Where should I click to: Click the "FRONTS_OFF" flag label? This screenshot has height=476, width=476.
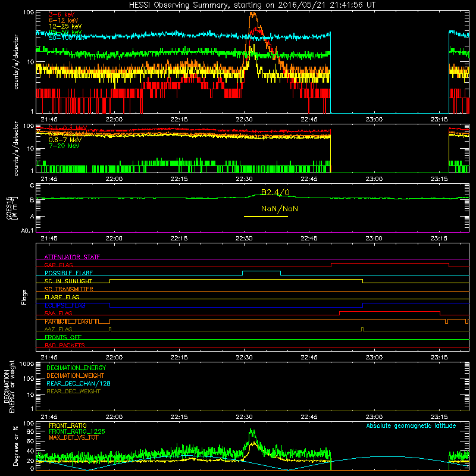tap(63, 337)
